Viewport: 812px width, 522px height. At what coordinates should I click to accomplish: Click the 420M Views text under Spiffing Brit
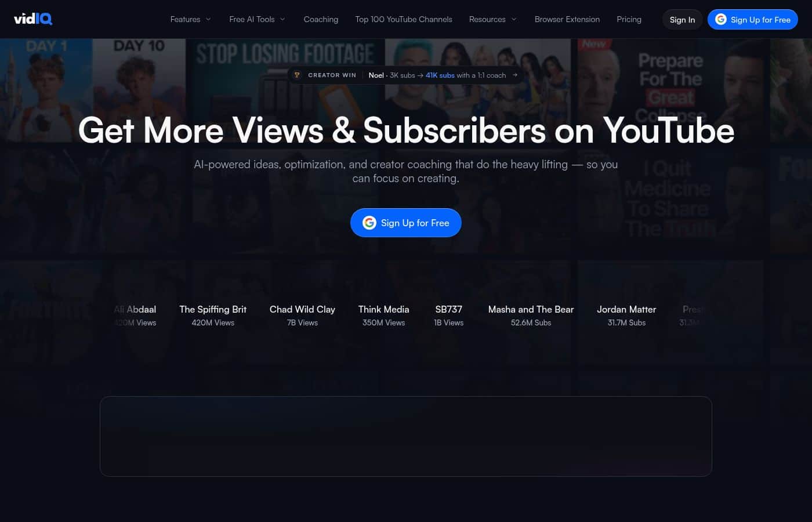213,322
